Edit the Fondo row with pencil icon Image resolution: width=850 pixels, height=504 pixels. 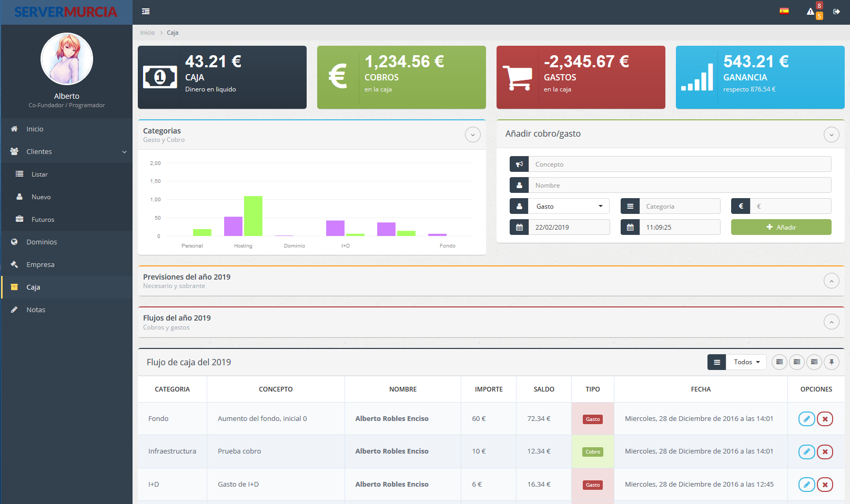(x=806, y=419)
